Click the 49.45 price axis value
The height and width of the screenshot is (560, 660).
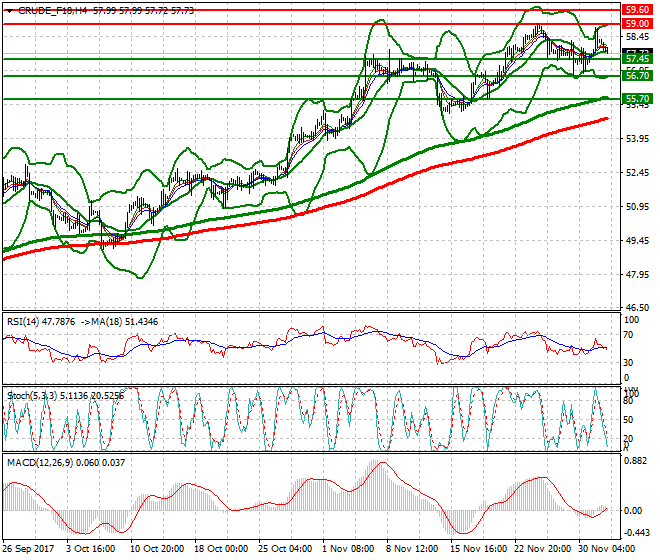pos(637,240)
